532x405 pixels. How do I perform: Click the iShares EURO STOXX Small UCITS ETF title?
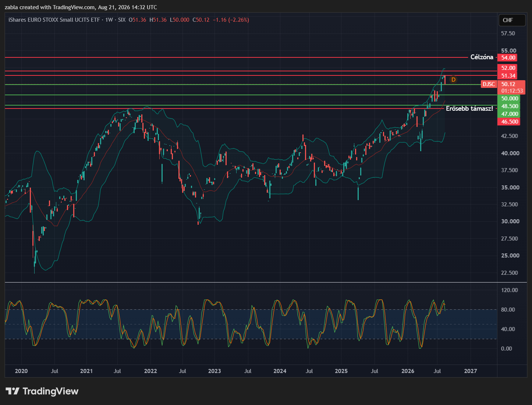[54, 20]
